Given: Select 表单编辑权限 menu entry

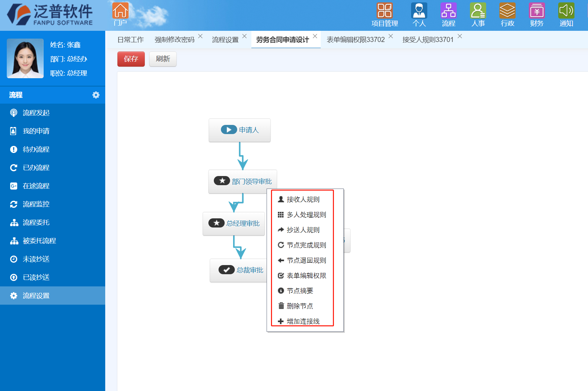Looking at the screenshot, I should [306, 276].
